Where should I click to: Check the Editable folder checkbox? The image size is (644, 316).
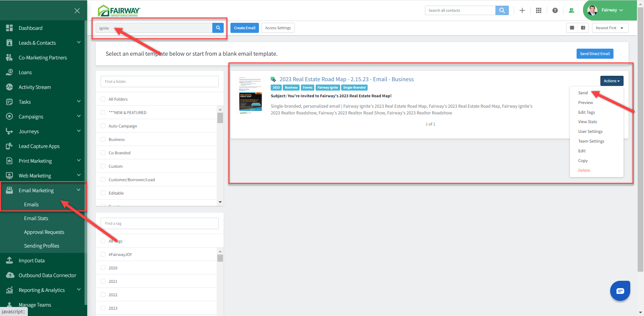click(103, 193)
